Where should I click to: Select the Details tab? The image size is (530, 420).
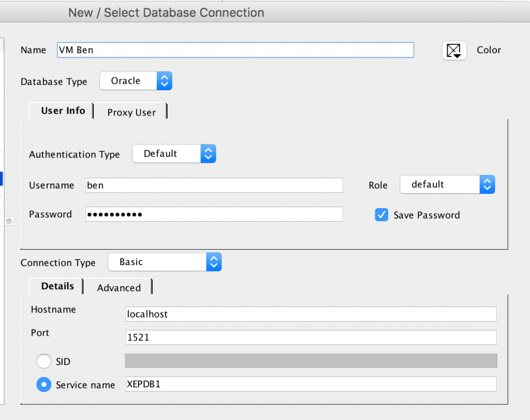57,286
